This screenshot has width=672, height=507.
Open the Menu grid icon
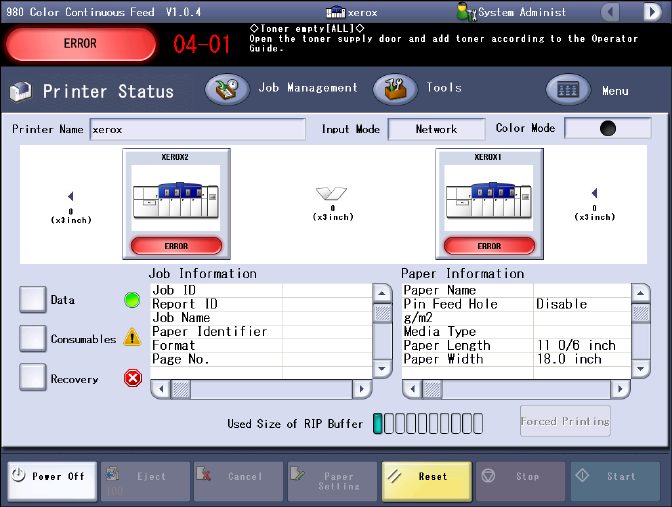click(568, 90)
